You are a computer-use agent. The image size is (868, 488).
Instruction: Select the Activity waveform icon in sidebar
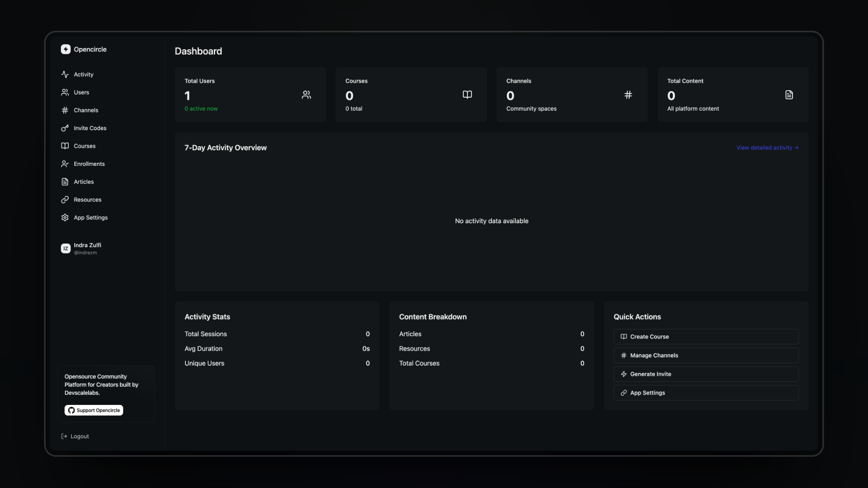(65, 74)
